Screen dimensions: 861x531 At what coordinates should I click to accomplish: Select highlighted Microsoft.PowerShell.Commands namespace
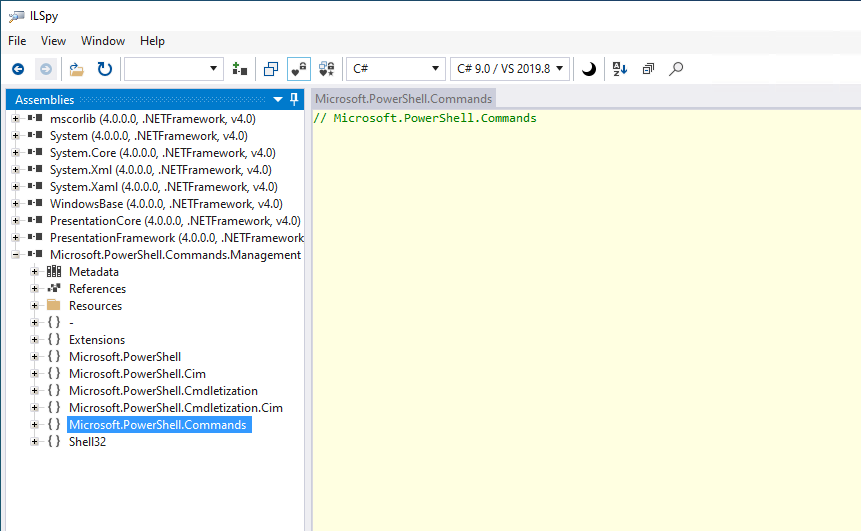(x=159, y=425)
